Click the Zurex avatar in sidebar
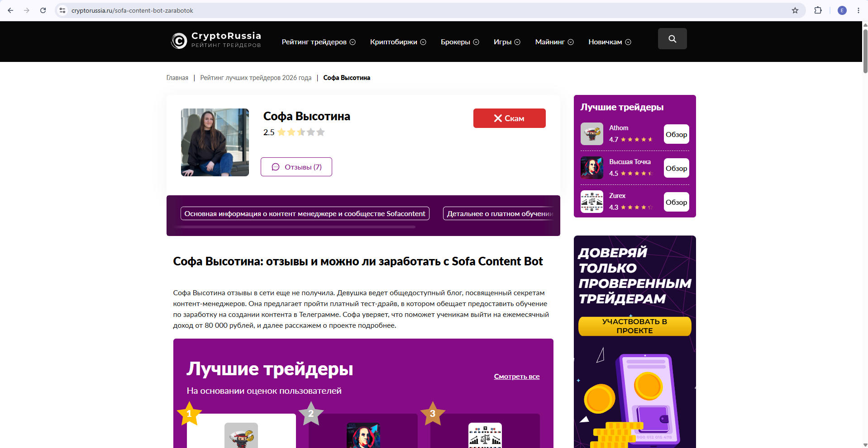Screen dimensions: 868x448 [x=592, y=202]
